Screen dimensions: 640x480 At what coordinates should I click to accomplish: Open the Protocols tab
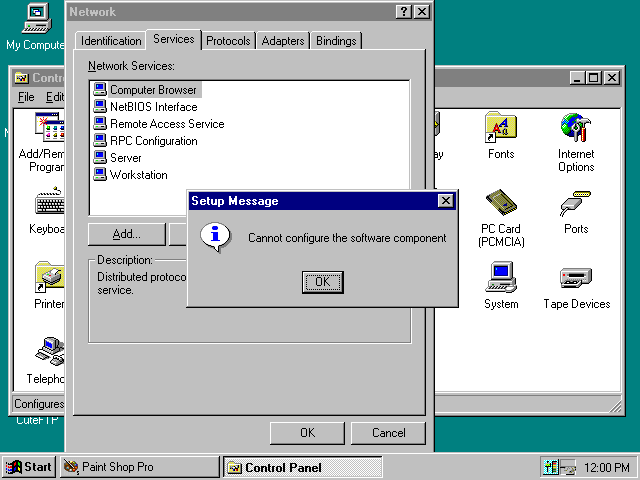[x=228, y=41]
